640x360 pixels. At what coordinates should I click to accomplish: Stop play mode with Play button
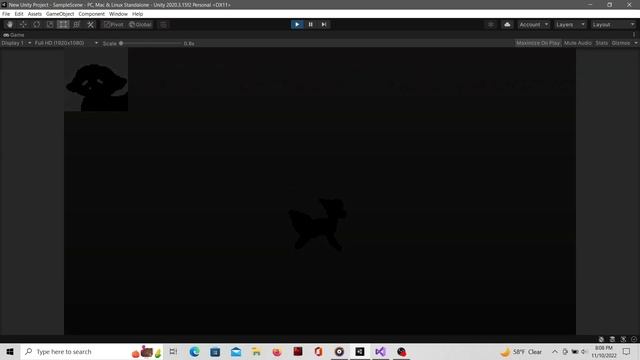[x=297, y=24]
